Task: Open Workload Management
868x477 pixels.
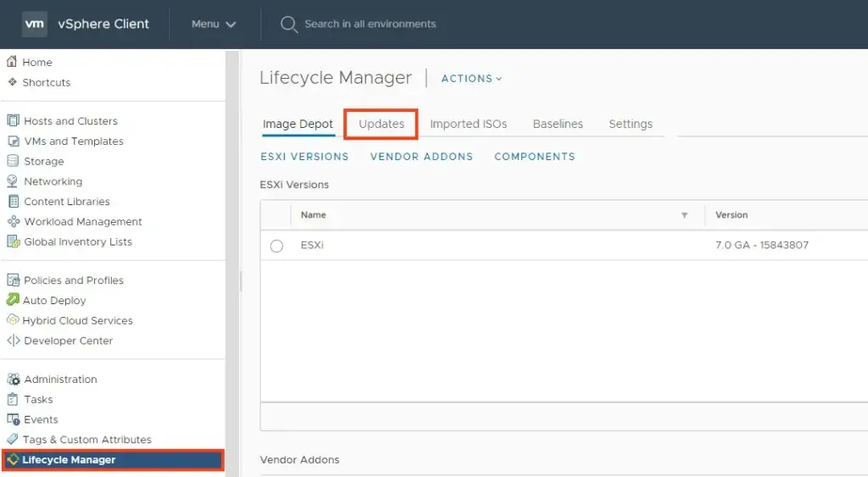Action: coord(83,221)
